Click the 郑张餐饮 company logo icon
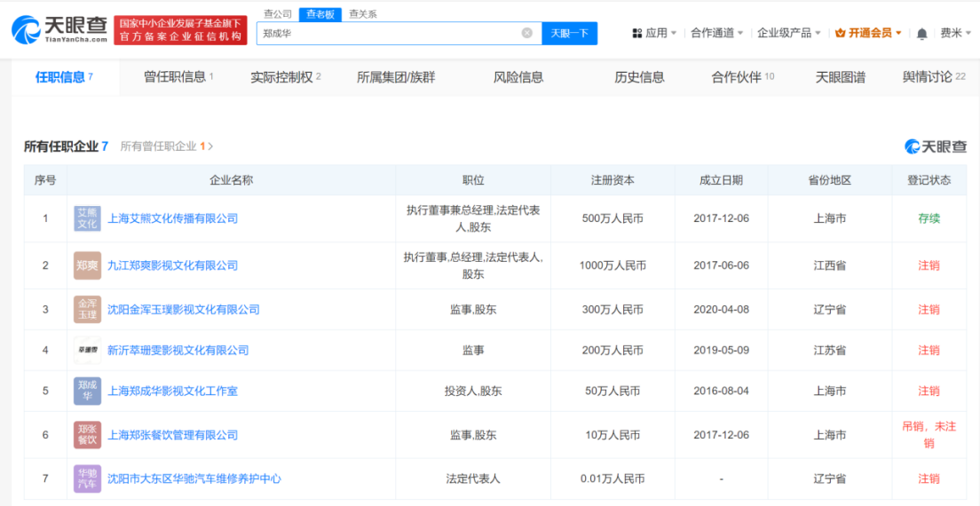Screen dimensions: 980x506 click(x=87, y=435)
